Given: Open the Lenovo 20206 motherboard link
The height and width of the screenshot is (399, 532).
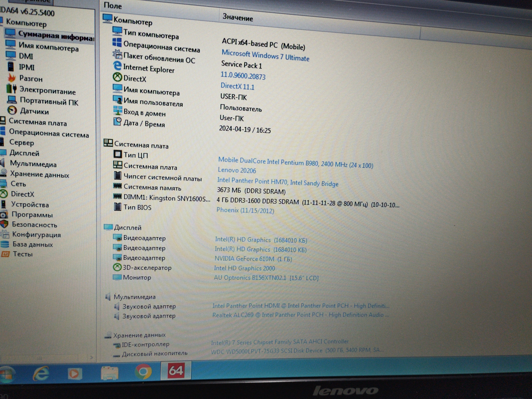Looking at the screenshot, I should [237, 170].
